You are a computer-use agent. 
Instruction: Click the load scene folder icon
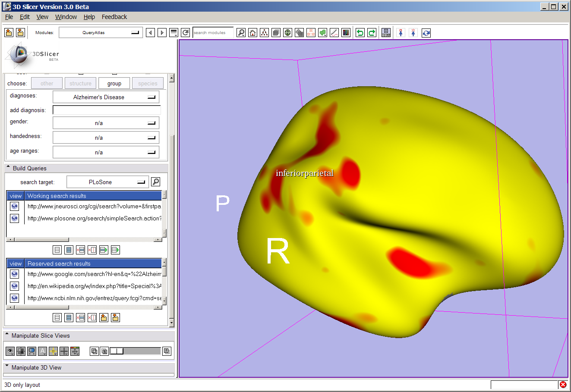(9, 33)
